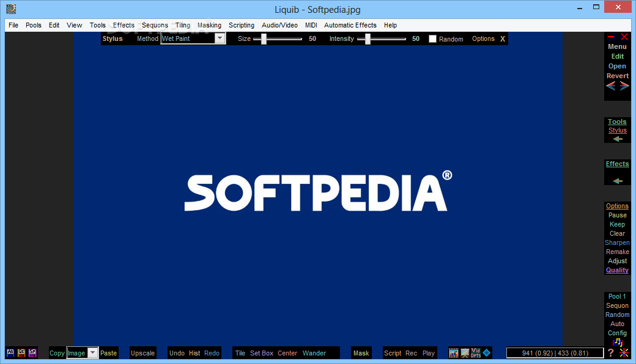Click Revert in the side panel
The height and width of the screenshot is (364, 636).
pos(617,76)
